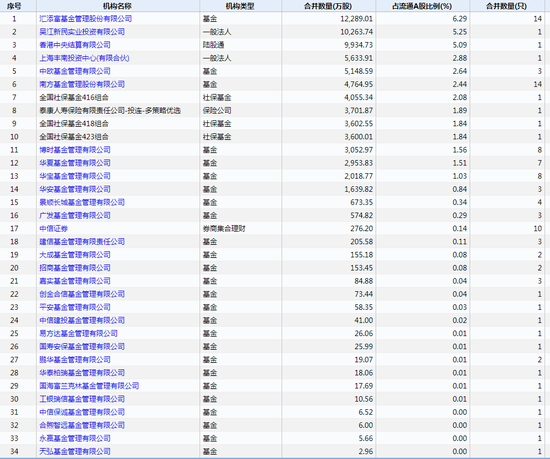The image size is (550, 459).
Task: Click row number 17 cell
Action: pyautogui.click(x=14, y=228)
